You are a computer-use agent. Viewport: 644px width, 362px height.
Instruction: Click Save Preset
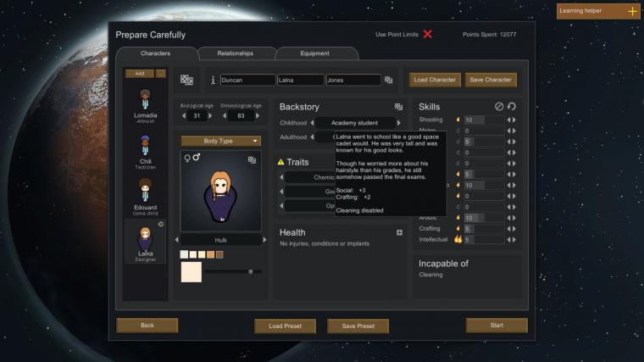(x=358, y=326)
